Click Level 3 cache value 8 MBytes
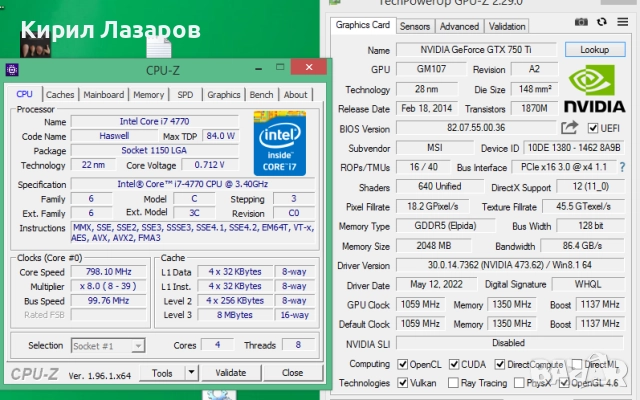640x400 pixels. pyautogui.click(x=235, y=315)
